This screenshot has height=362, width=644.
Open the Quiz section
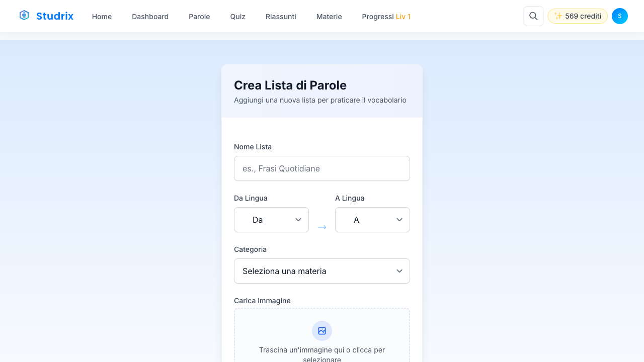tap(237, 17)
